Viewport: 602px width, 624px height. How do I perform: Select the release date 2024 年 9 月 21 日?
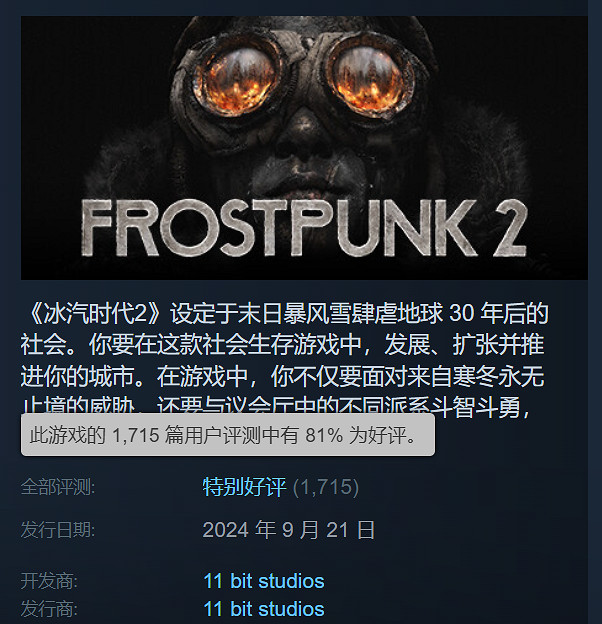288,530
